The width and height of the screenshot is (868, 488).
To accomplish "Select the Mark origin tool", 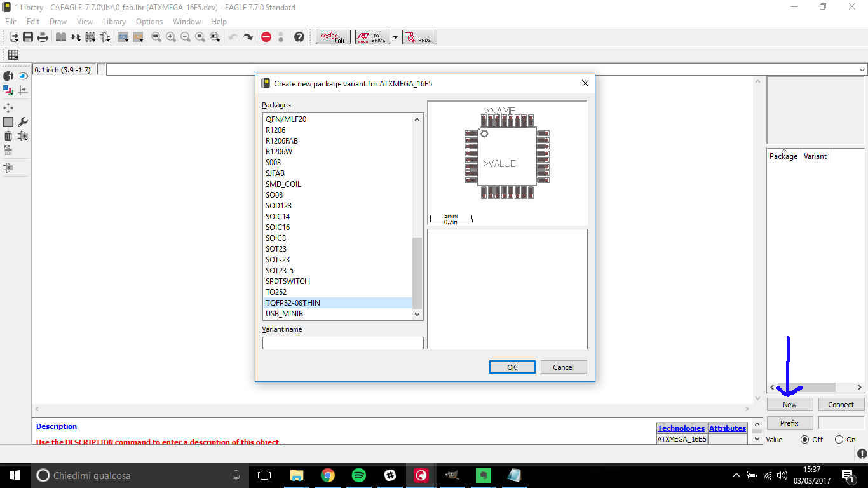I will coord(23,90).
